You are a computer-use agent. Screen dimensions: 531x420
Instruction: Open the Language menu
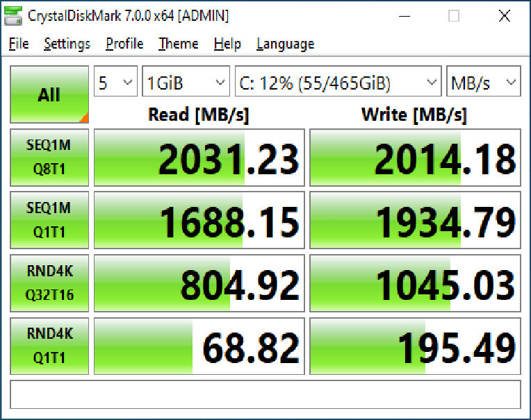point(285,44)
